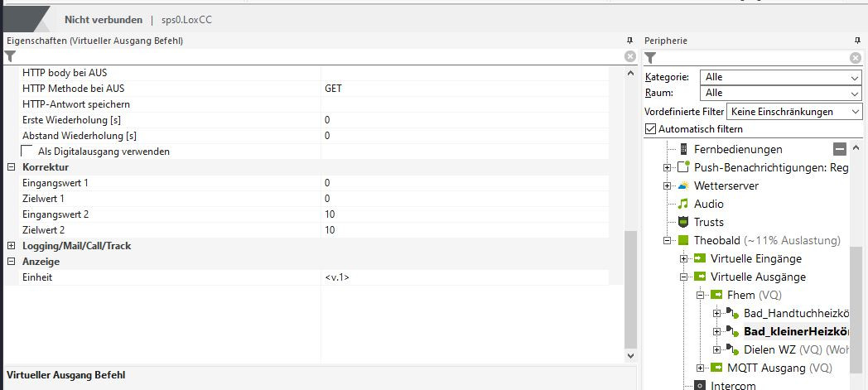This screenshot has height=390, width=868.
Task: Click the Wetterserver weather icon
Action: point(683,185)
